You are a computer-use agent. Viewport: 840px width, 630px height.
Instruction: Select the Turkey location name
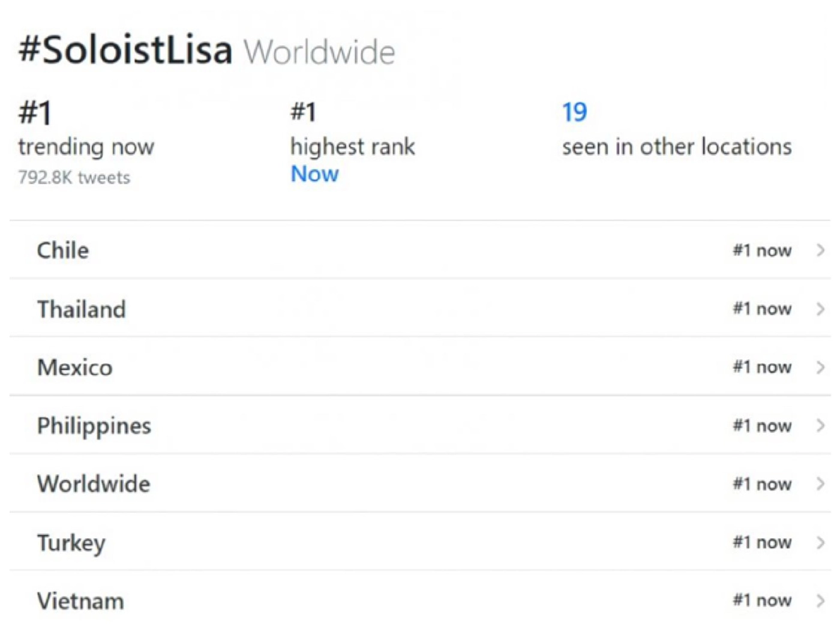[x=71, y=542]
